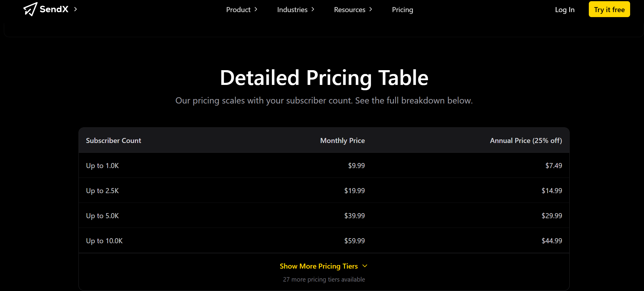Expand Show More Pricing Tiers
Image resolution: width=644 pixels, height=291 pixels.
click(x=319, y=266)
